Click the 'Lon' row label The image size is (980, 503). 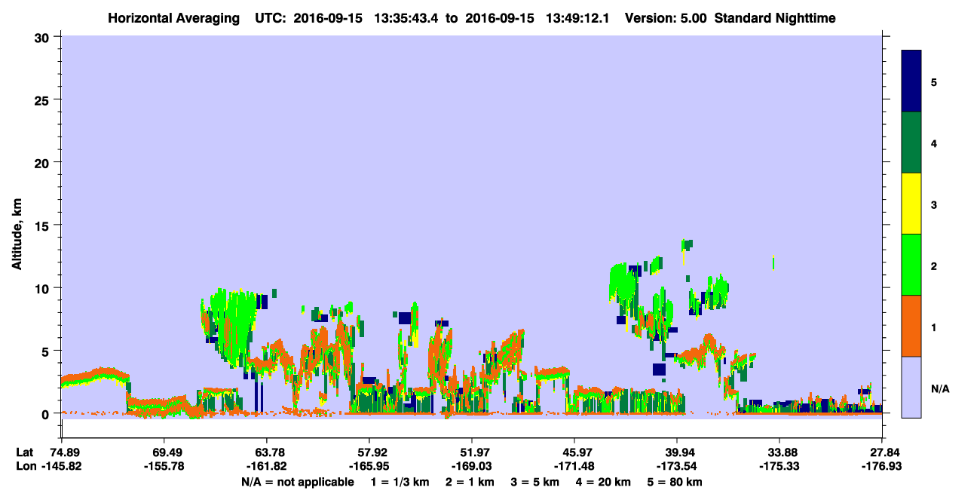26,467
